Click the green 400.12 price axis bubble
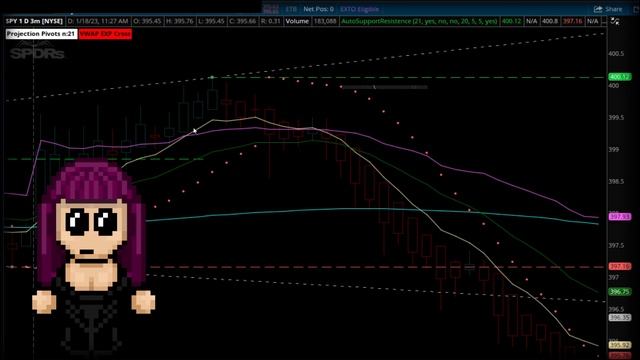This screenshot has height=360, width=640. (x=620, y=77)
